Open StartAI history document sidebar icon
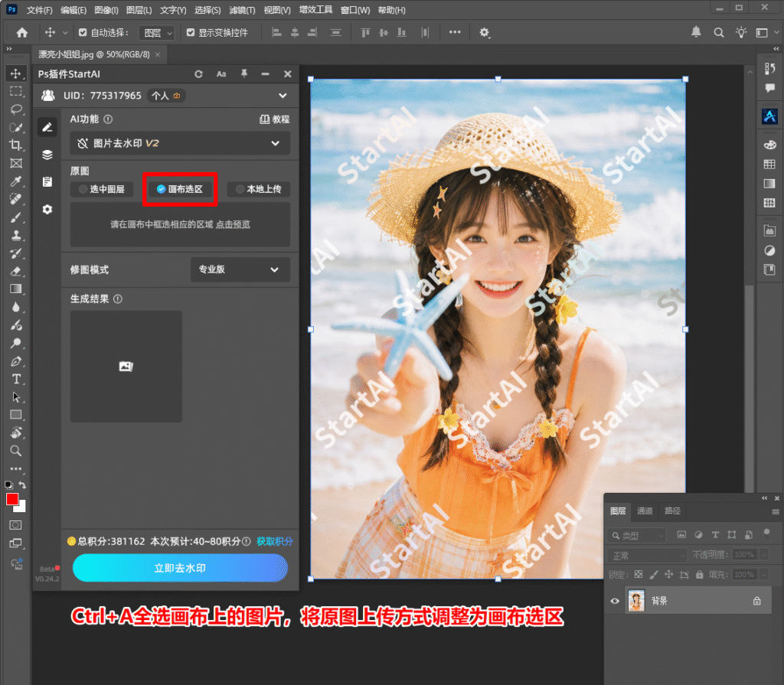784x685 pixels. click(47, 182)
